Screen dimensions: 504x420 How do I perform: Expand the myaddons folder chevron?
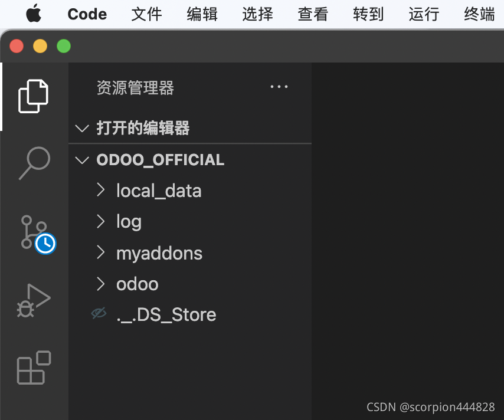[100, 252]
